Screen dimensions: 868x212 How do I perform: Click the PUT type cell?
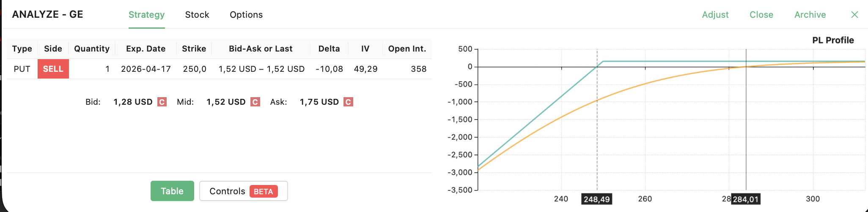(22, 69)
